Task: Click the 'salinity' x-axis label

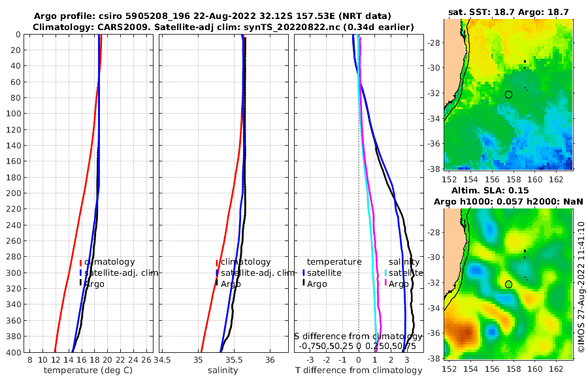Action: 223,371
